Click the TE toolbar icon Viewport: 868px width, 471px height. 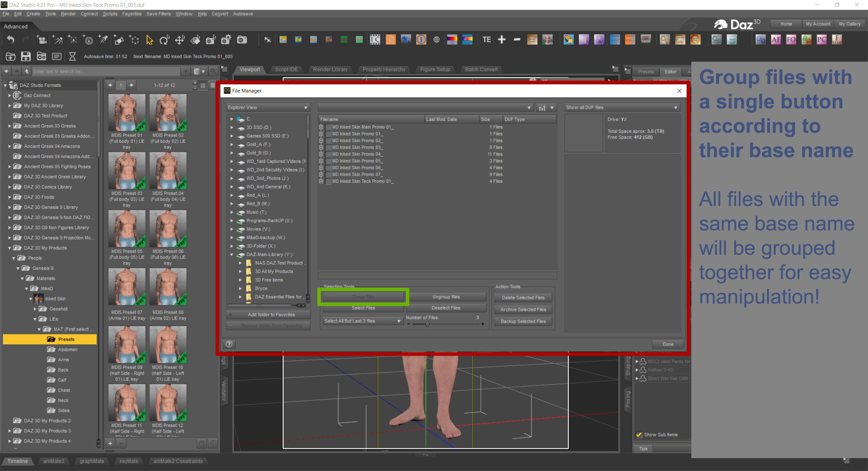tap(487, 40)
